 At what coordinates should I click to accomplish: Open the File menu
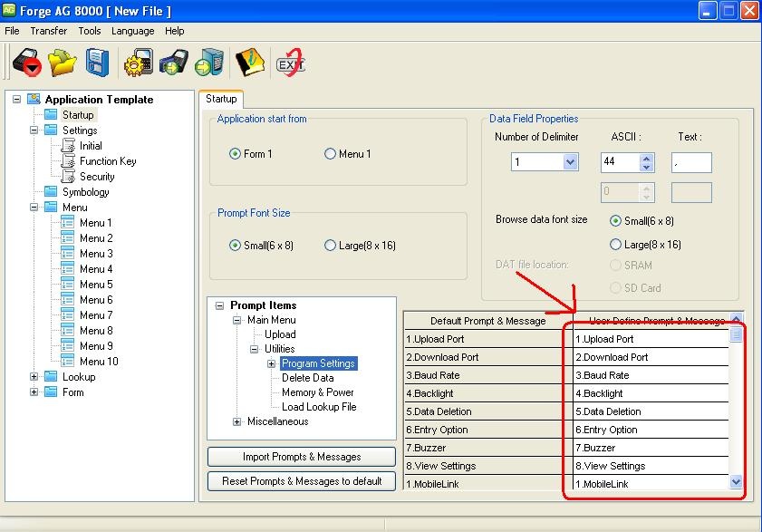[x=12, y=31]
